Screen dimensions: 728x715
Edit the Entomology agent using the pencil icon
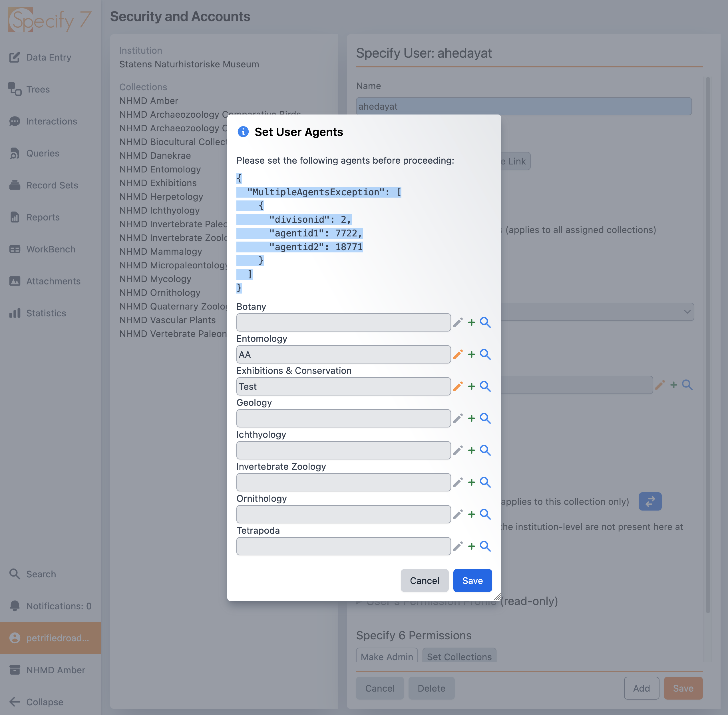pos(458,354)
